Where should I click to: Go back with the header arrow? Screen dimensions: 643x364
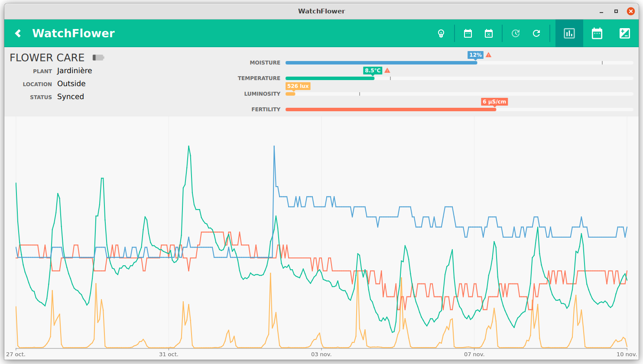pyautogui.click(x=18, y=33)
